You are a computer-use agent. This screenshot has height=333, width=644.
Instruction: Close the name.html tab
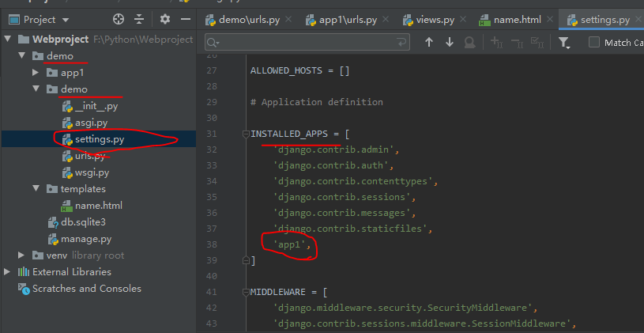(x=549, y=19)
